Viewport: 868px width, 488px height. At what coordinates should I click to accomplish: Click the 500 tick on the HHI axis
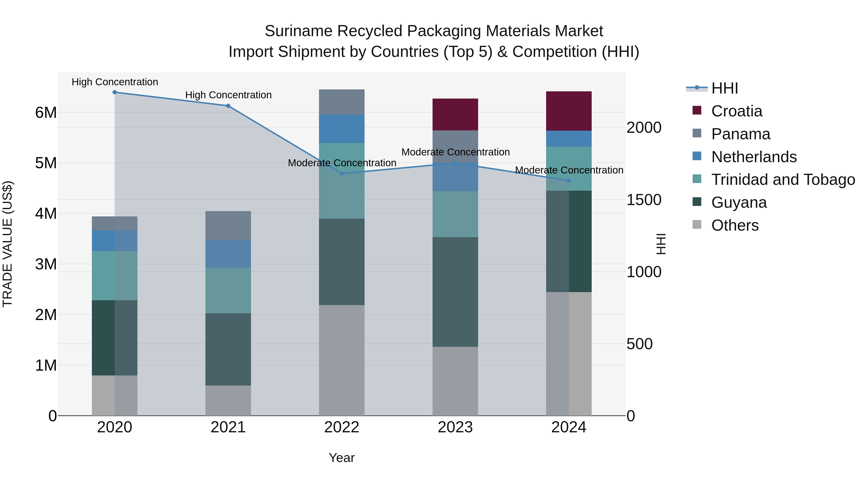[639, 344]
